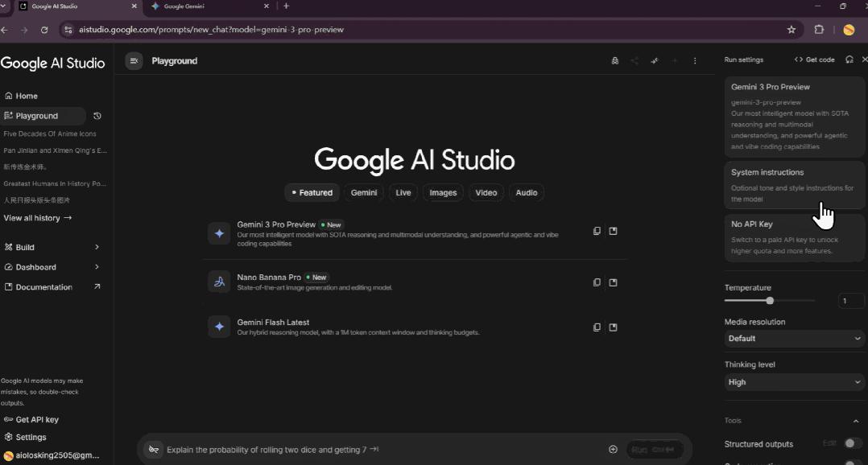
Task: Toggle the sidebar collapse icon beside Playground
Action: tap(134, 61)
